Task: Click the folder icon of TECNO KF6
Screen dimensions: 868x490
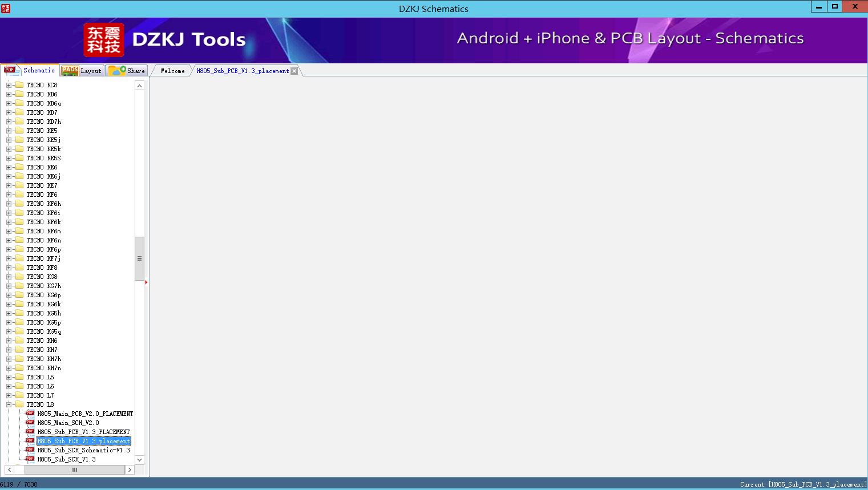Action: coord(19,195)
